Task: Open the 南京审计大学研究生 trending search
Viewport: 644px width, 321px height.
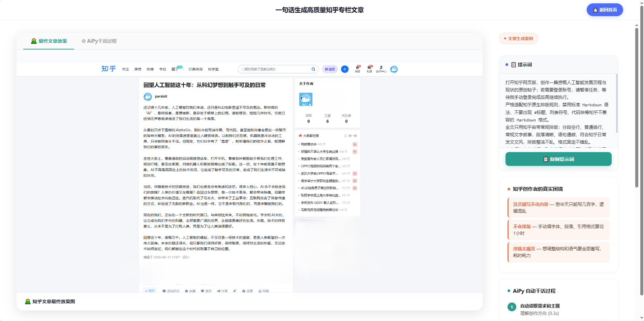Action: pyautogui.click(x=320, y=181)
